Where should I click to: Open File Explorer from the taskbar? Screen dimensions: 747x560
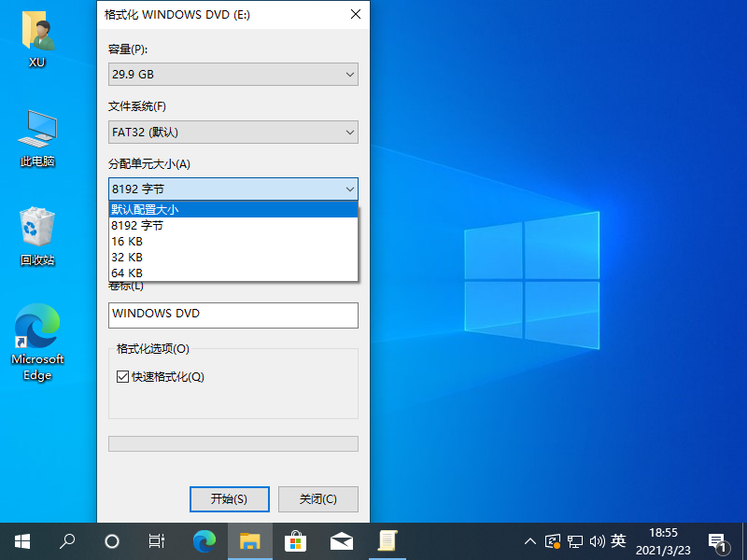[249, 540]
